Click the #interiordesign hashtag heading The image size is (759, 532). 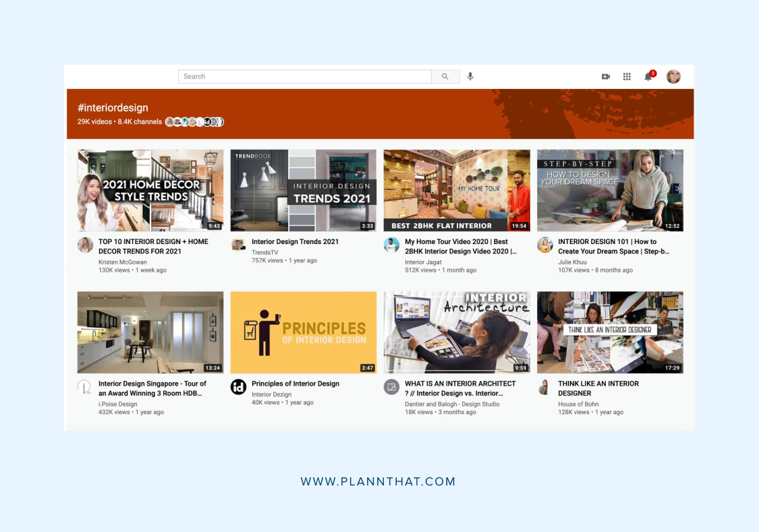[113, 108]
